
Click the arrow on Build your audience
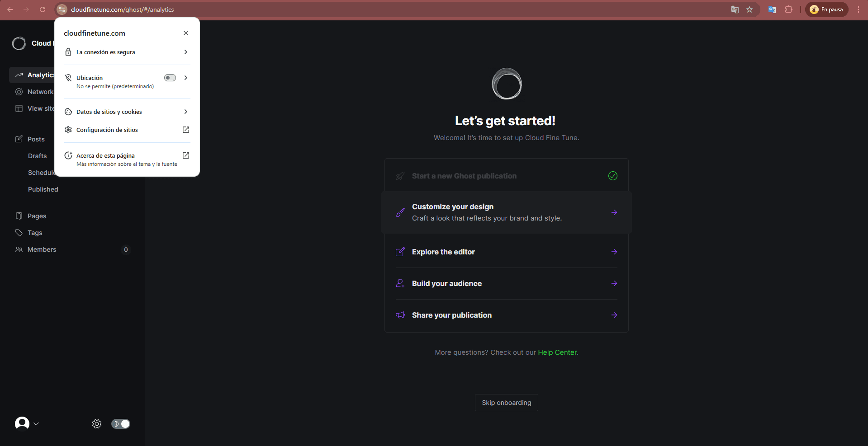coord(614,283)
